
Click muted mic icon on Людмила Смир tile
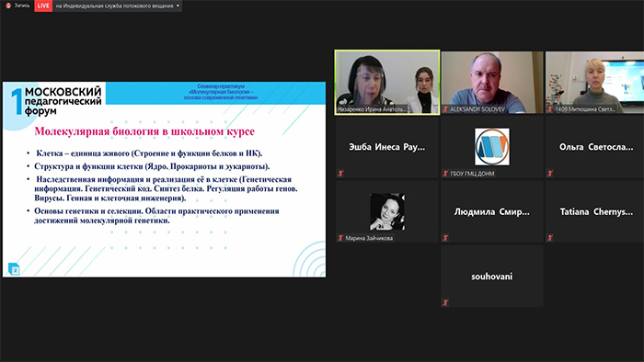click(445, 238)
